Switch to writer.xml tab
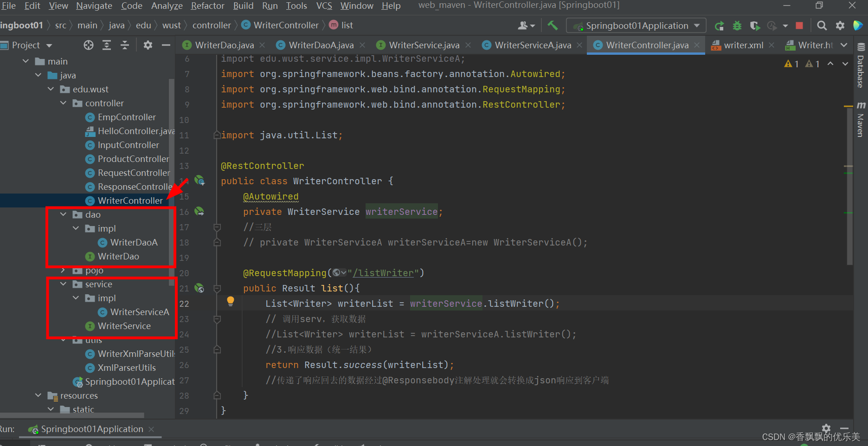 coord(743,45)
